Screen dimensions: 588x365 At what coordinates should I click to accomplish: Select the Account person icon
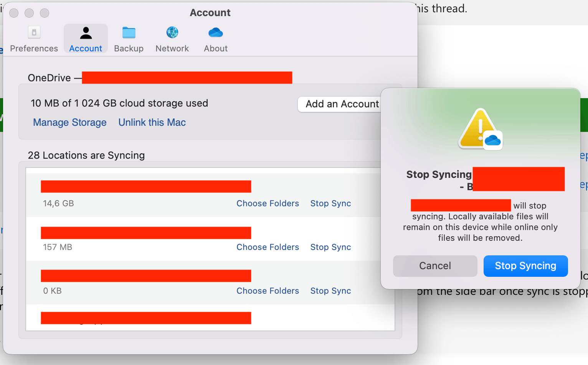pos(86,33)
